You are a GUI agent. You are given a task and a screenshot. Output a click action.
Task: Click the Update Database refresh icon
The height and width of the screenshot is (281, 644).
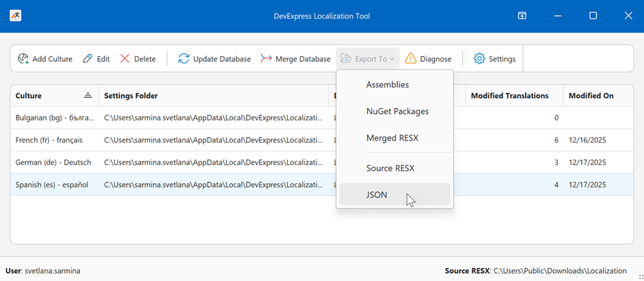pos(184,58)
